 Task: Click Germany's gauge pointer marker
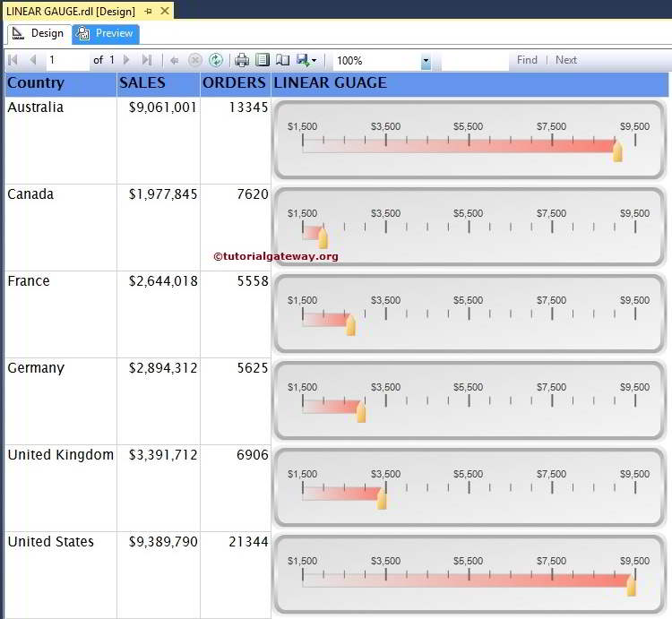pos(361,413)
